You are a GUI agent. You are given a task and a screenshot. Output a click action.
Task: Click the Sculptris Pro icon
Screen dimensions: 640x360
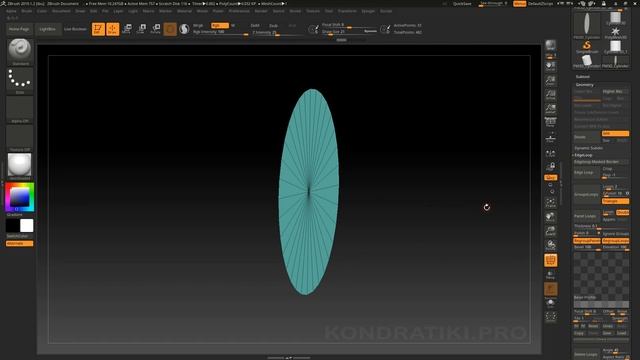[184, 29]
